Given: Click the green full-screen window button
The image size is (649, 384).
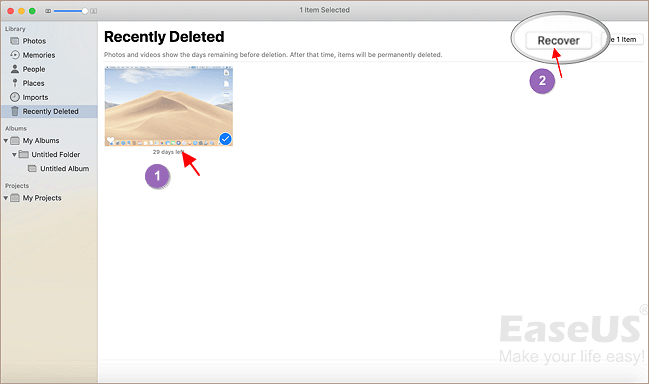Looking at the screenshot, I should click(32, 11).
